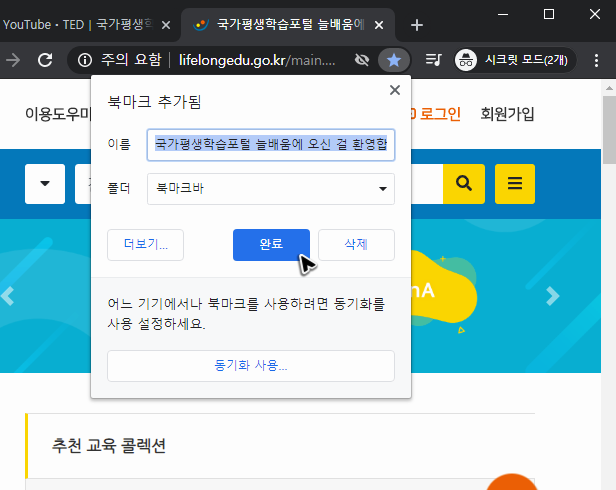Reload the page with the refresh icon
The height and width of the screenshot is (490, 616).
coord(45,60)
